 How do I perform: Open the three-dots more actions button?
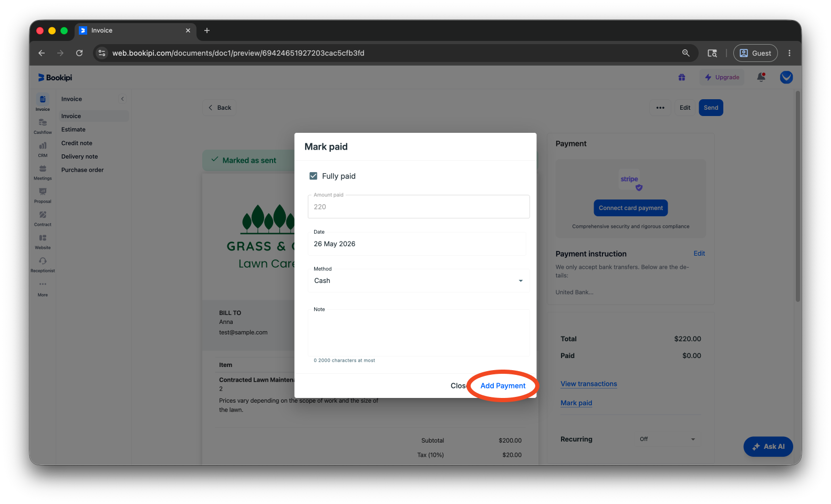click(x=660, y=108)
